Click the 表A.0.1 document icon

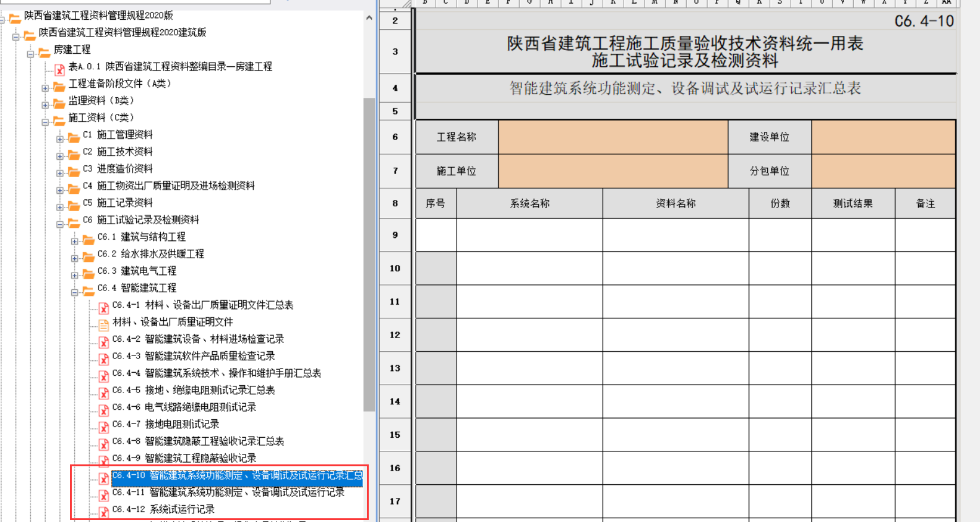tap(59, 69)
